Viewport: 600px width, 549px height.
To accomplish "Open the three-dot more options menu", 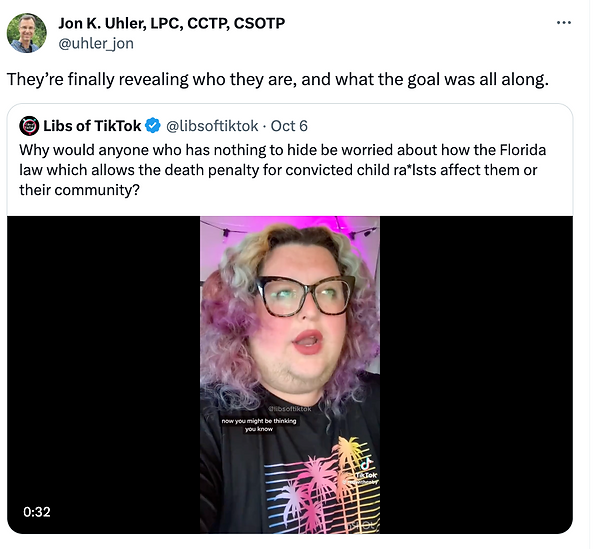I will pyautogui.click(x=564, y=23).
